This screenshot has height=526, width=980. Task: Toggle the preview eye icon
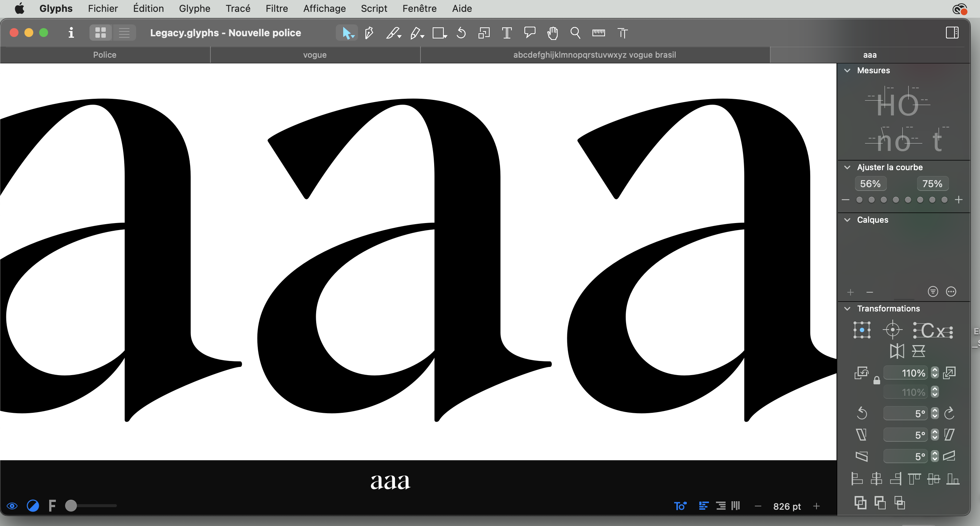[x=12, y=506]
